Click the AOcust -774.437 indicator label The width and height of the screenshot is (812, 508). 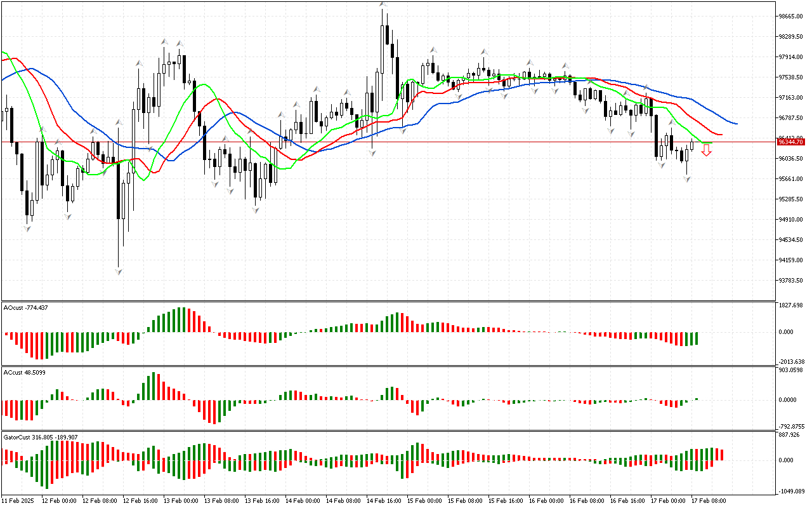click(x=25, y=307)
